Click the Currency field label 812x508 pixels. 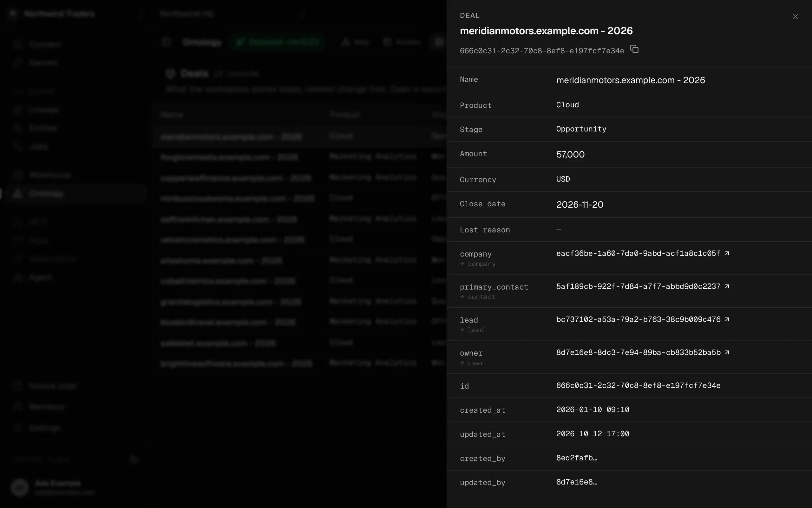478,180
